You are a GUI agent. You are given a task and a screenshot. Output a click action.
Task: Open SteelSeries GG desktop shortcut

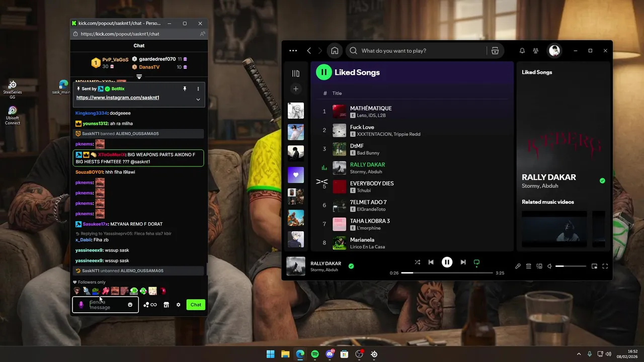(13, 88)
